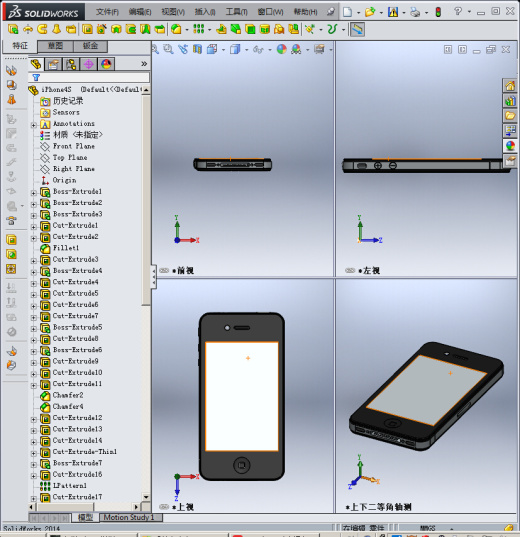520x537 pixels.
Task: Open the 编辑(E) menu
Action: coord(140,12)
